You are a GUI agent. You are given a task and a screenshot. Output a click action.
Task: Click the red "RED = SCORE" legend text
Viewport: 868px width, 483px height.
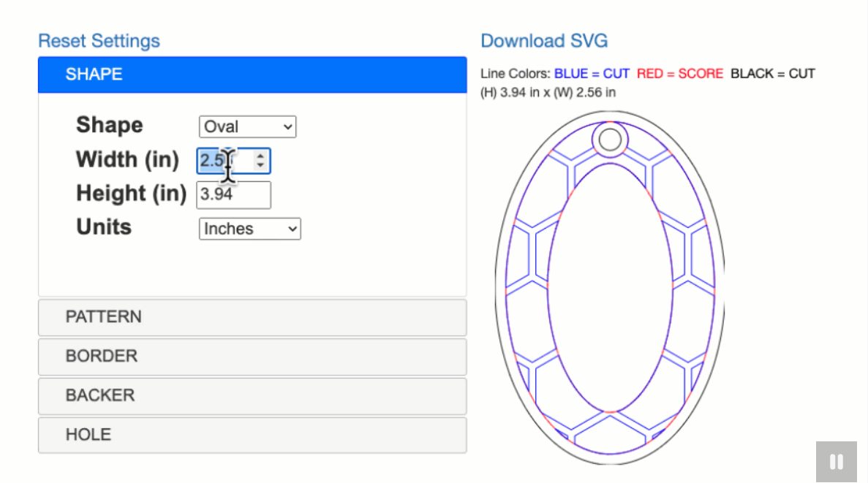click(x=679, y=74)
